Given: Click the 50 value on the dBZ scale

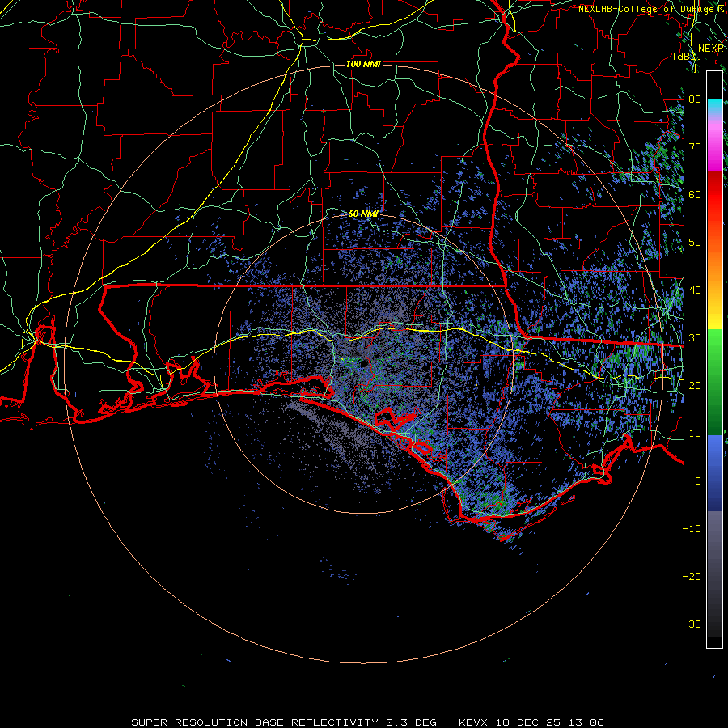Looking at the screenshot, I should pos(695,243).
